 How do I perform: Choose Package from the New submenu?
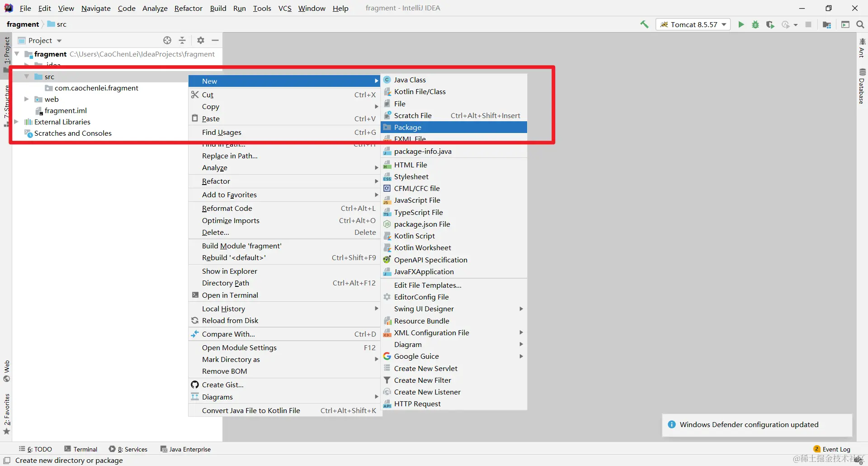[454, 127]
